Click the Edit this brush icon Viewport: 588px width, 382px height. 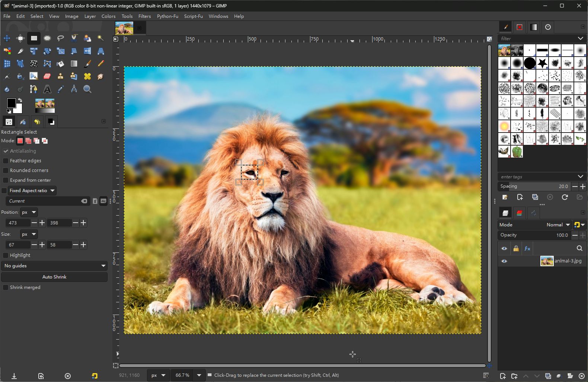point(505,197)
